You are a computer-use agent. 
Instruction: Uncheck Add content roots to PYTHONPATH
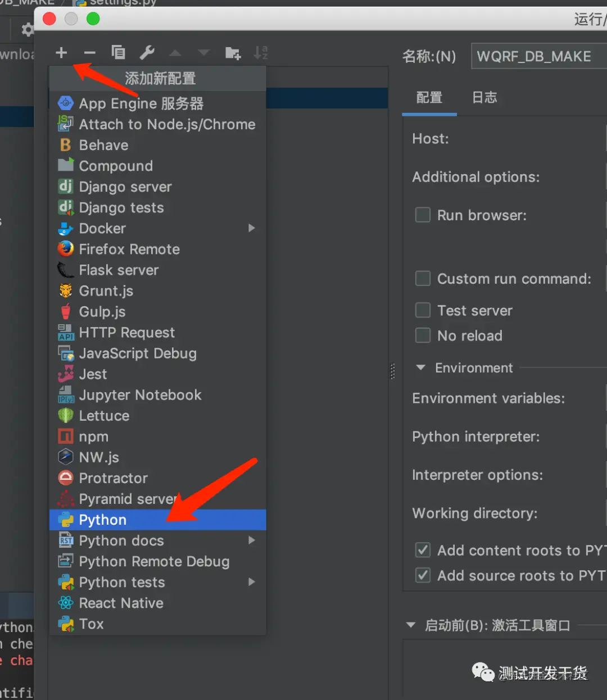pyautogui.click(x=423, y=550)
